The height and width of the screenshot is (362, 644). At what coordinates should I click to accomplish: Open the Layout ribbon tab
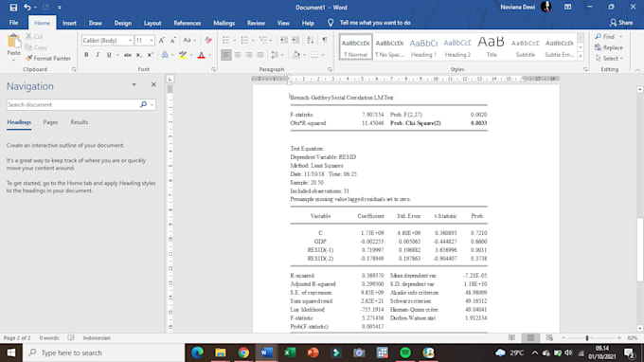click(x=152, y=23)
